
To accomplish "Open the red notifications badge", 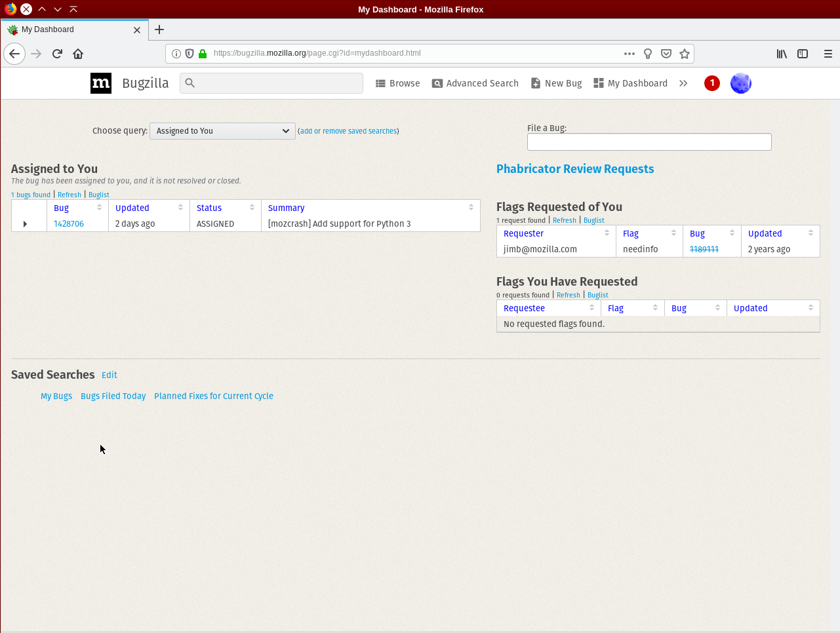I will (711, 83).
